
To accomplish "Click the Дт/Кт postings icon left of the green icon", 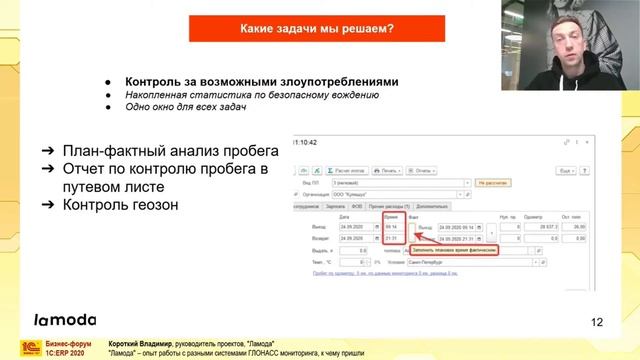I will pyautogui.click(x=304, y=171).
